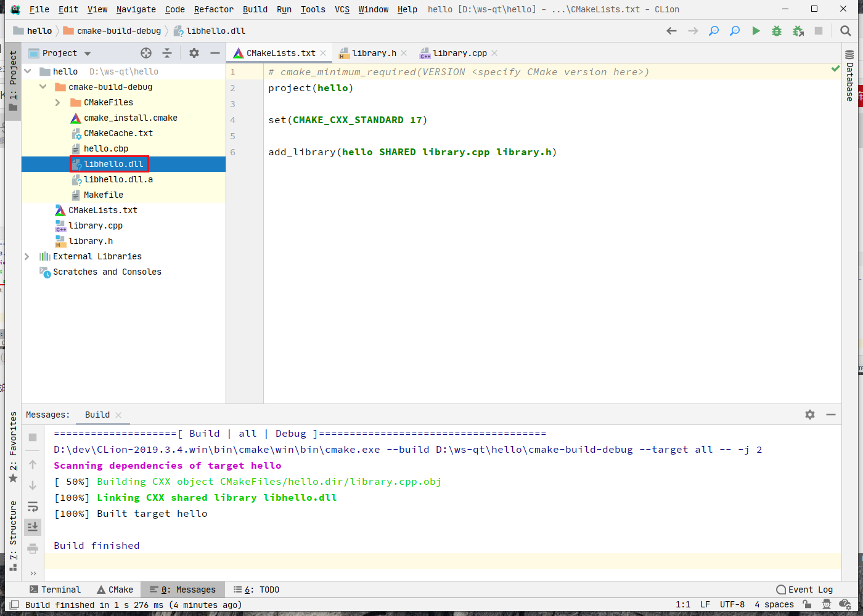Click the cursor position 1:1 indicator
Image resolution: width=863 pixels, height=616 pixels.
click(683, 605)
